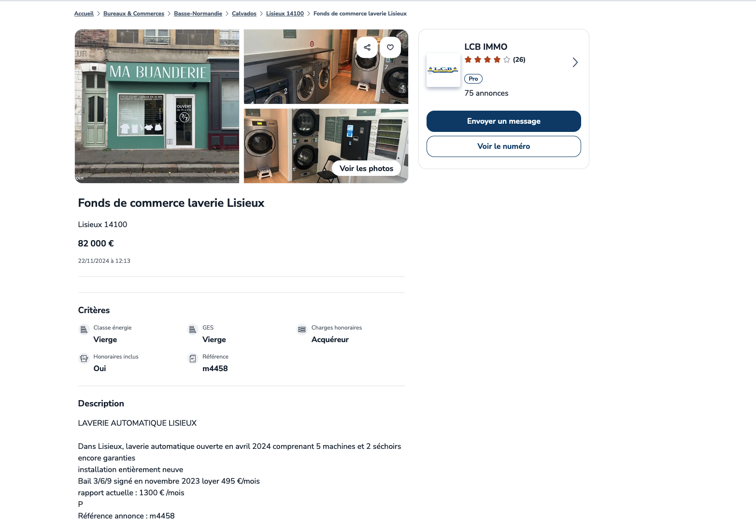The width and height of the screenshot is (756, 532).
Task: Click the GES criteria icon
Action: pos(193,330)
